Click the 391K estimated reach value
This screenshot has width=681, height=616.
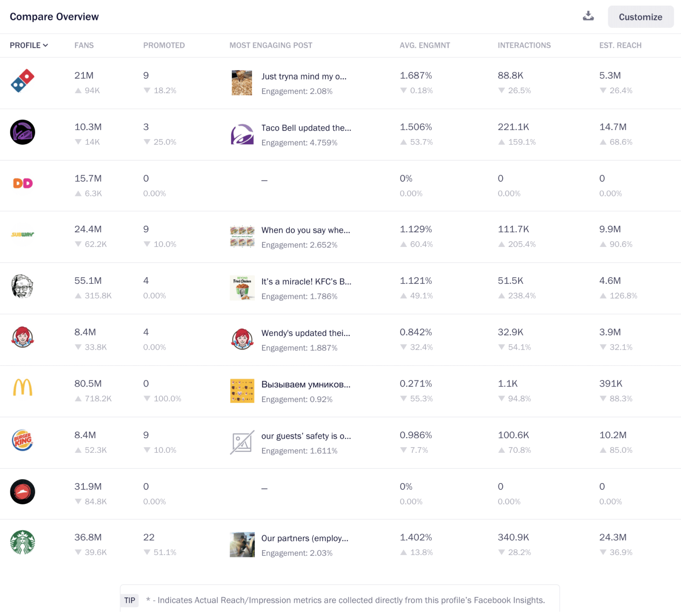click(x=611, y=384)
